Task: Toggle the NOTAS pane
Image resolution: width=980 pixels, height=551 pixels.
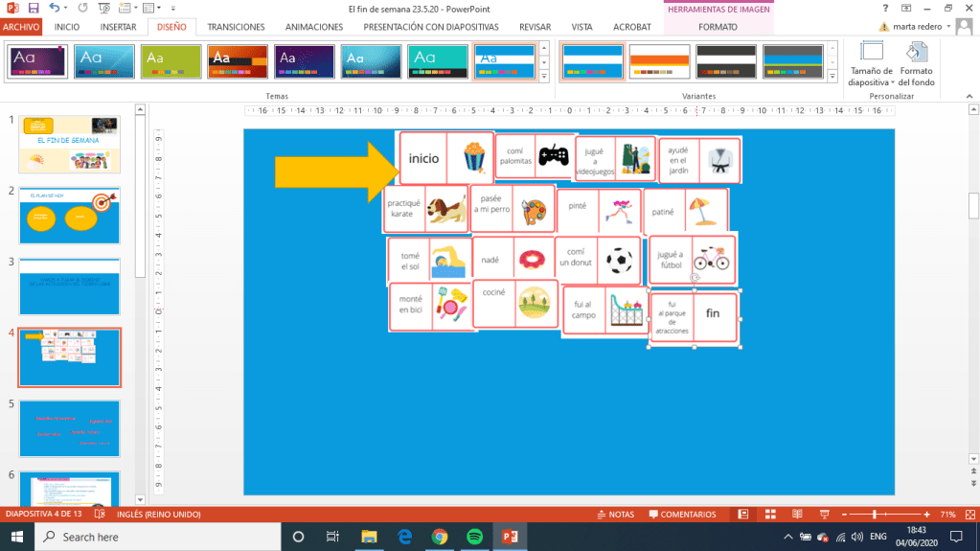Action: (x=614, y=515)
